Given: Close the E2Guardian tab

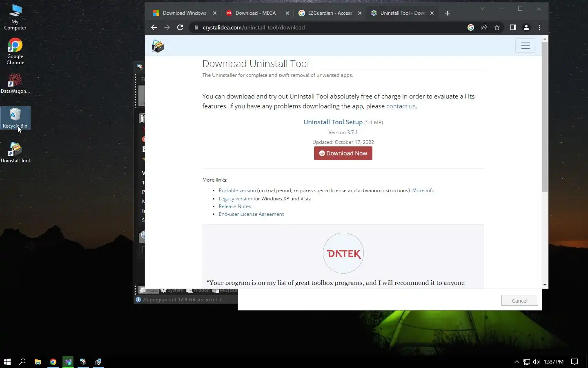Looking at the screenshot, I should [x=360, y=13].
